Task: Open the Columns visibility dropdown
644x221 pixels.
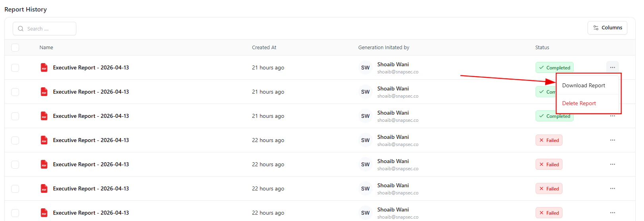Action: click(607, 28)
